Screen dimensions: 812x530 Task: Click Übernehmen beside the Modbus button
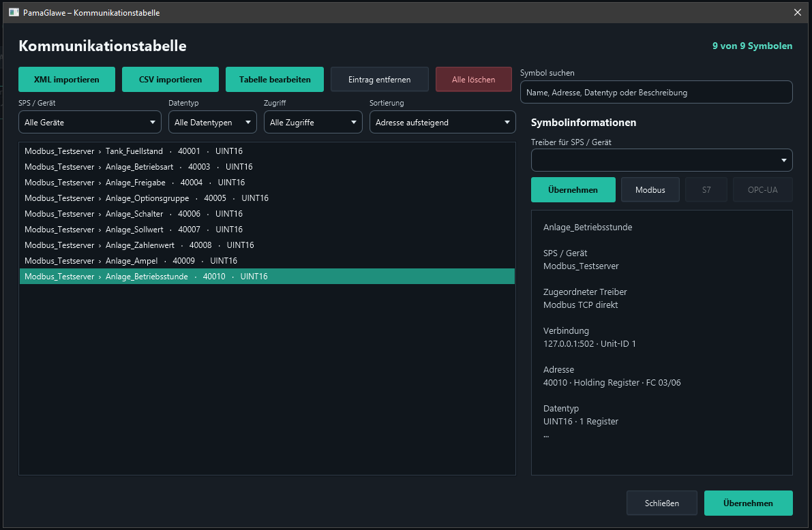click(573, 189)
